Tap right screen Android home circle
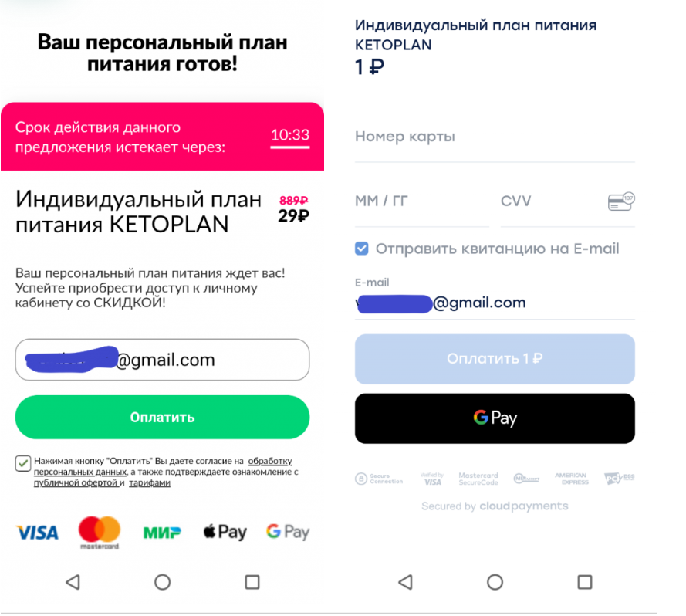686x616 pixels. [495, 582]
